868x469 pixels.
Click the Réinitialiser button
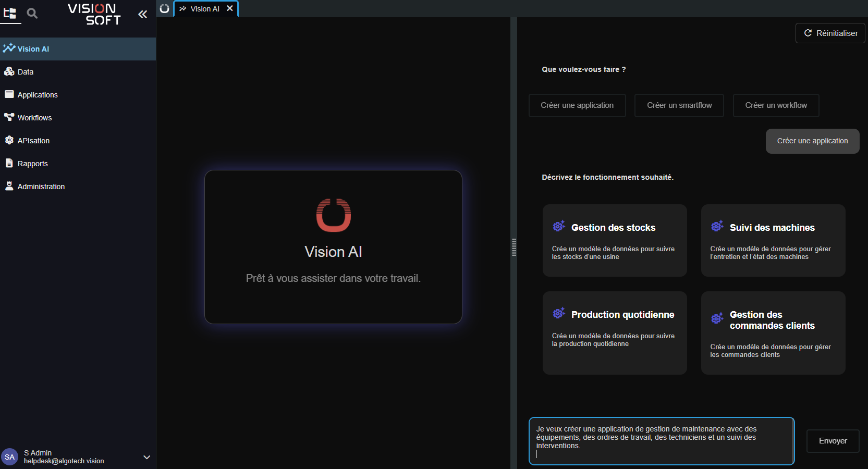coord(830,33)
